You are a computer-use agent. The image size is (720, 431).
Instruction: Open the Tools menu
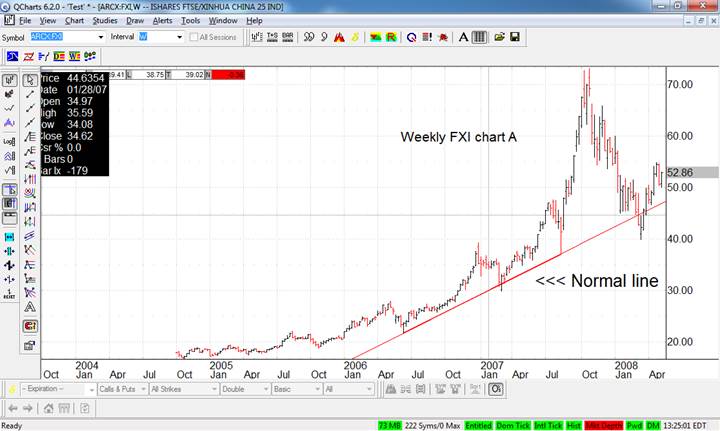click(191, 21)
